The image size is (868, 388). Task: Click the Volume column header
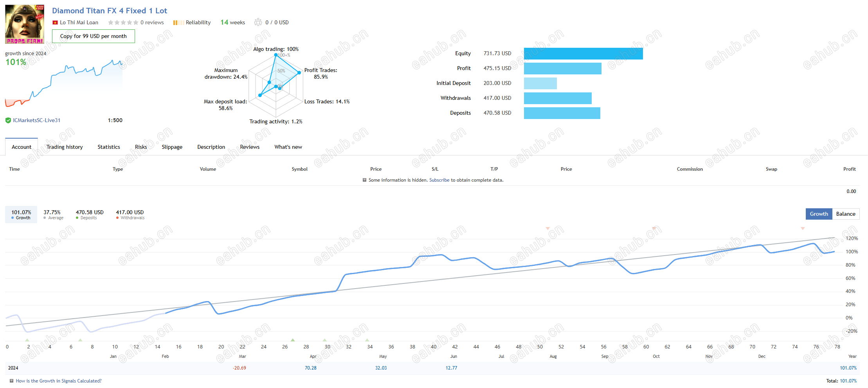point(208,169)
